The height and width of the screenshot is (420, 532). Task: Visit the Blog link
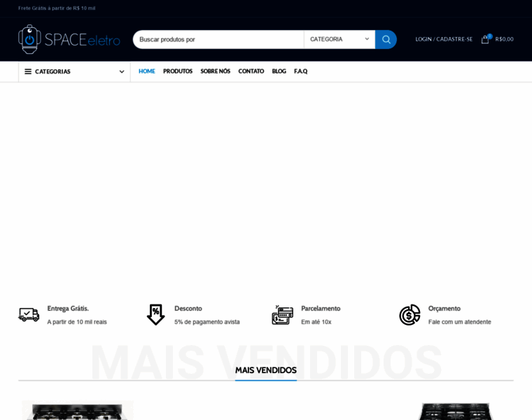[x=279, y=71]
